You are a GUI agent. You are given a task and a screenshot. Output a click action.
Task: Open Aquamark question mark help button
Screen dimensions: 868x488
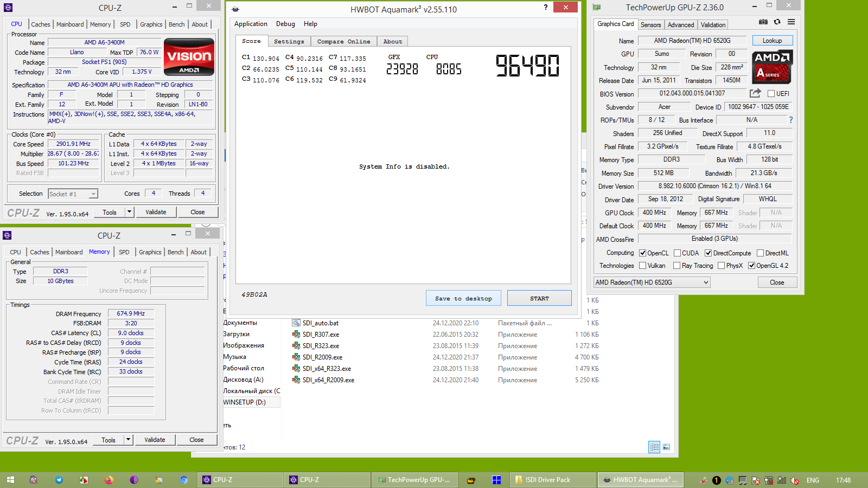pyautogui.click(x=546, y=7)
